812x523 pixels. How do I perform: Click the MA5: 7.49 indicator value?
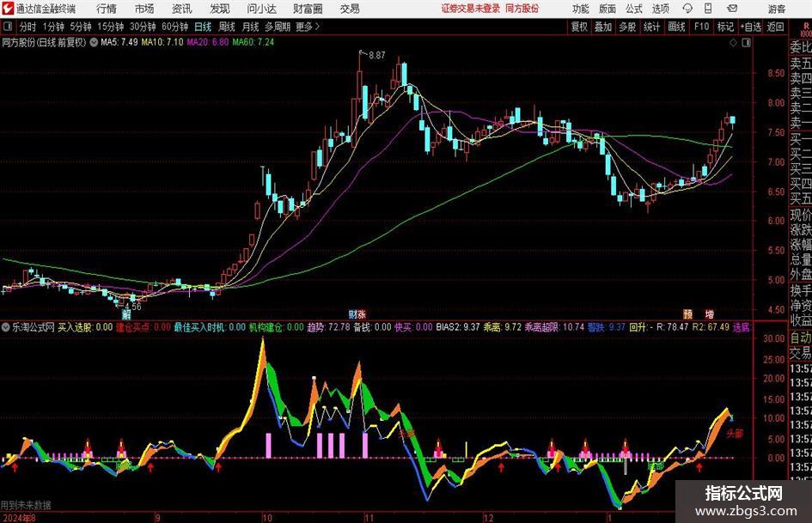click(119, 42)
